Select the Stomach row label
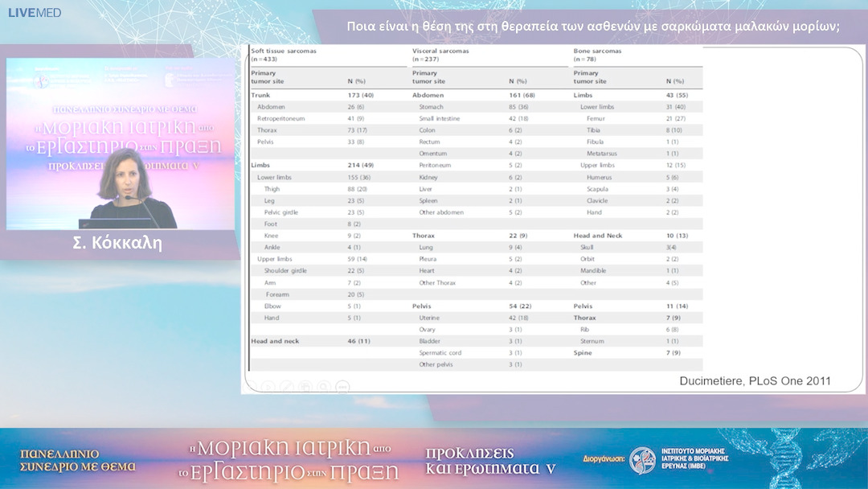868x489 pixels. coord(432,107)
